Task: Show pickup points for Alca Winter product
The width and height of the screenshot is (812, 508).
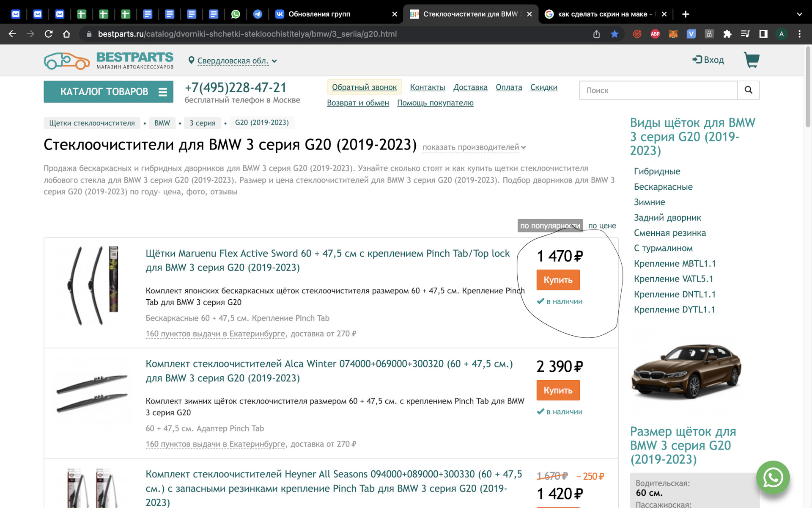Action: (x=216, y=444)
